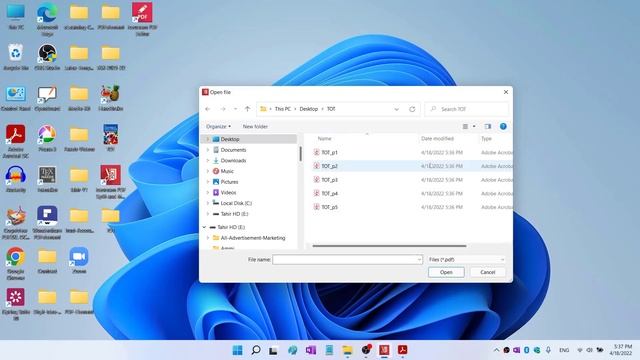Image resolution: width=640 pixels, height=360 pixels.
Task: Create a New folder from dialog toolbar
Action: (255, 127)
